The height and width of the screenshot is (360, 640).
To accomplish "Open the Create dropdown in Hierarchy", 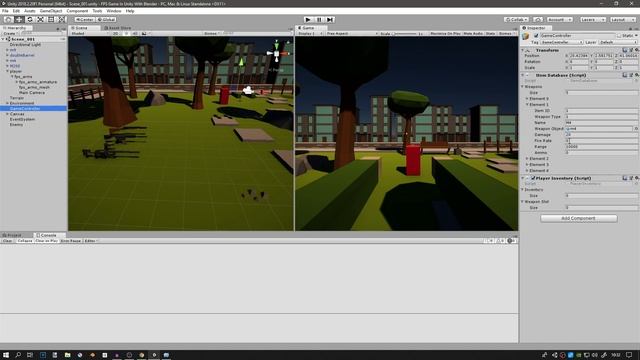I will pyautogui.click(x=10, y=33).
